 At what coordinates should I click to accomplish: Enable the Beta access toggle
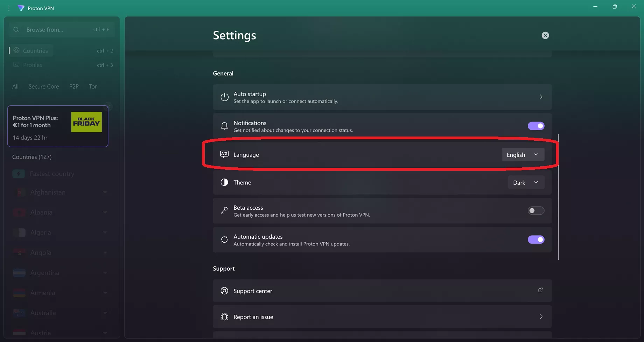point(536,211)
